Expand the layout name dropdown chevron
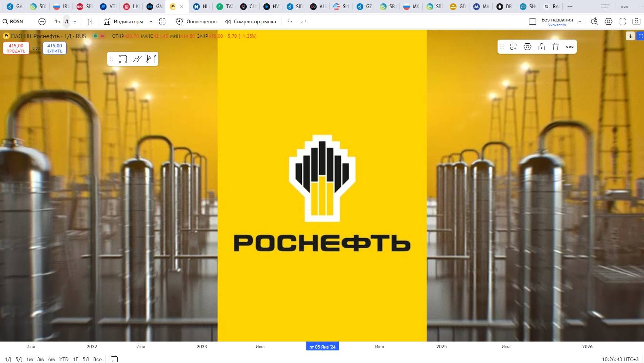The width and height of the screenshot is (644, 363). pyautogui.click(x=580, y=21)
